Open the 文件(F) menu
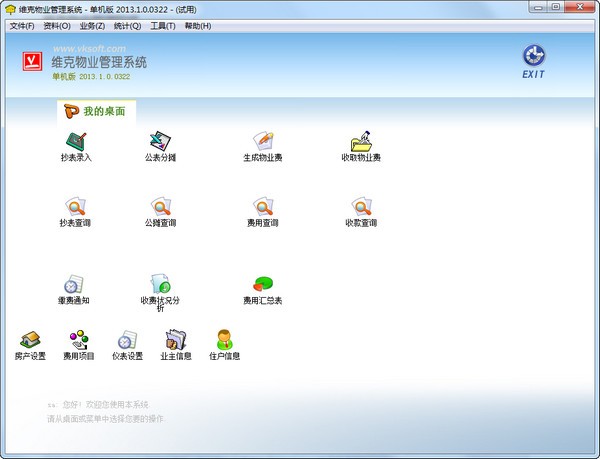 point(22,25)
